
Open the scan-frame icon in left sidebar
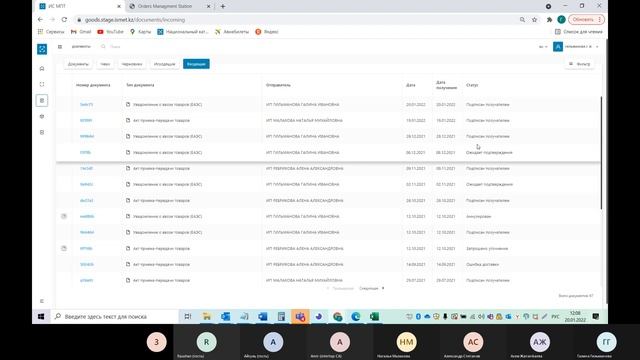coord(42,84)
